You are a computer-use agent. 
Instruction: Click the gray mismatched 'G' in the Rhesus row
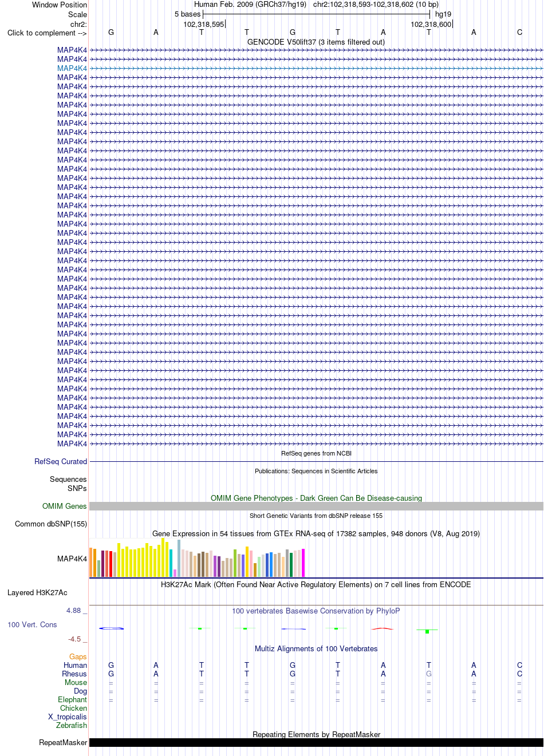429,674
